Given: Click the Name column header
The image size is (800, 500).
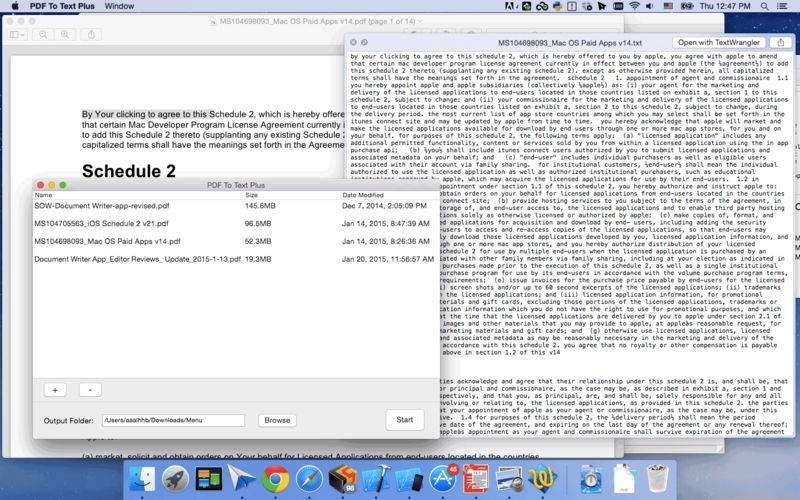Looking at the screenshot, I should pyautogui.click(x=43, y=195).
